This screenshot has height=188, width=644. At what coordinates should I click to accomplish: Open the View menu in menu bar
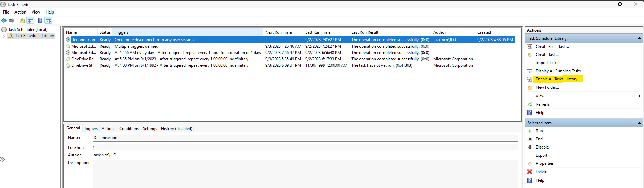(36, 12)
